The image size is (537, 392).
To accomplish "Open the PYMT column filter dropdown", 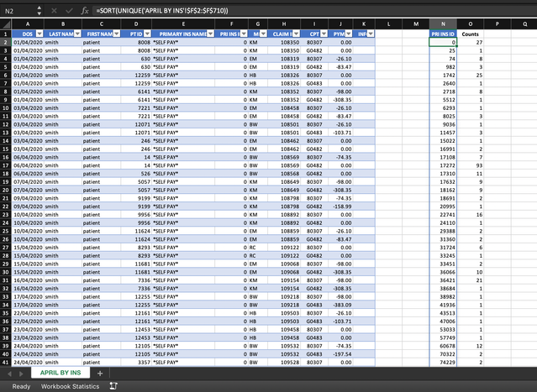I will click(x=349, y=34).
